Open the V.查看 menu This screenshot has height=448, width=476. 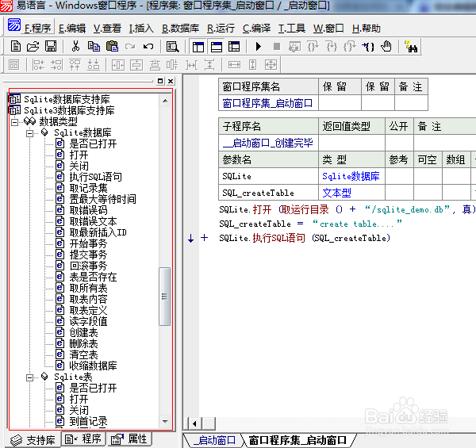pos(107,29)
